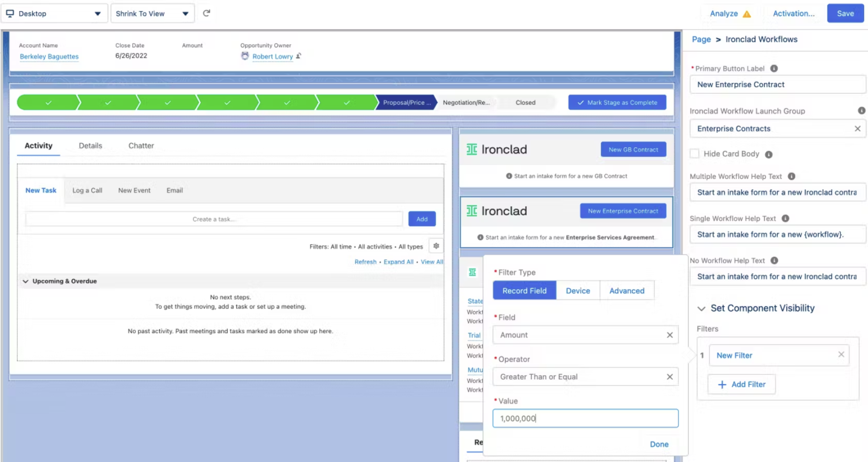
Task: Click Done in the filter popup
Action: pyautogui.click(x=659, y=444)
